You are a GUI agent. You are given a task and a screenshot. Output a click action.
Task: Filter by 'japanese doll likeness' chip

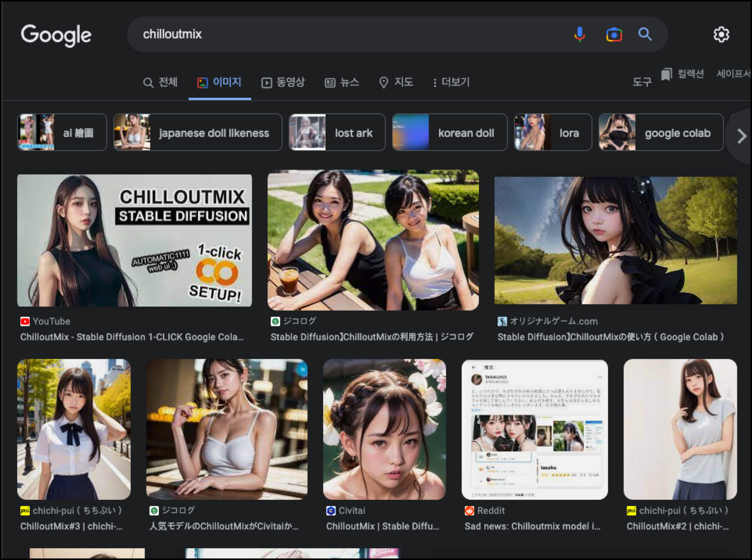point(198,133)
